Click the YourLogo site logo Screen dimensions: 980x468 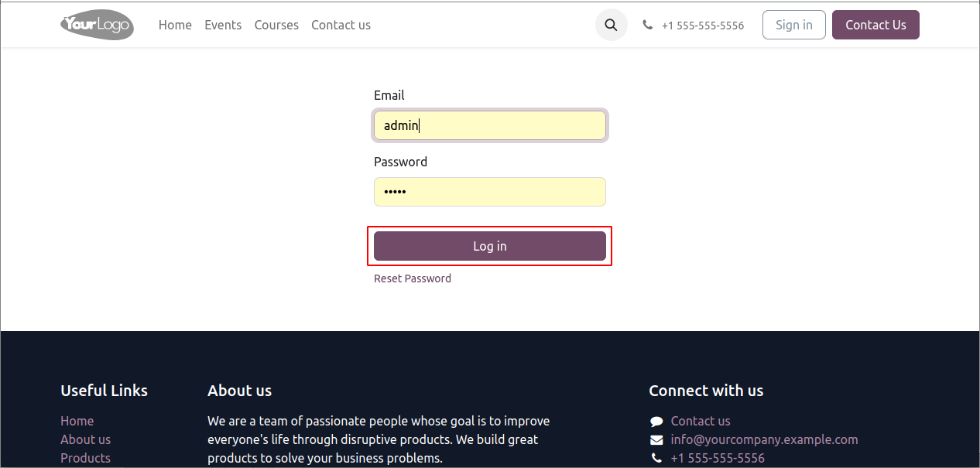point(97,25)
